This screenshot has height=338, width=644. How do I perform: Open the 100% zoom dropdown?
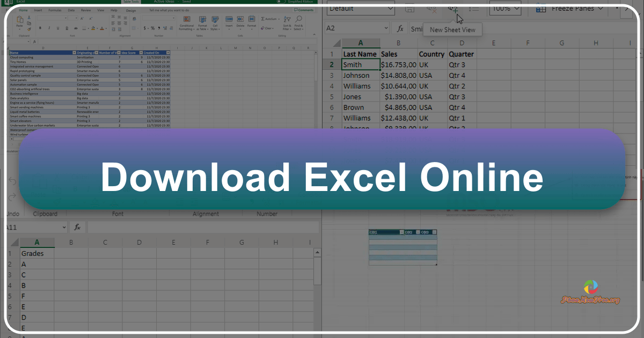tap(504, 9)
